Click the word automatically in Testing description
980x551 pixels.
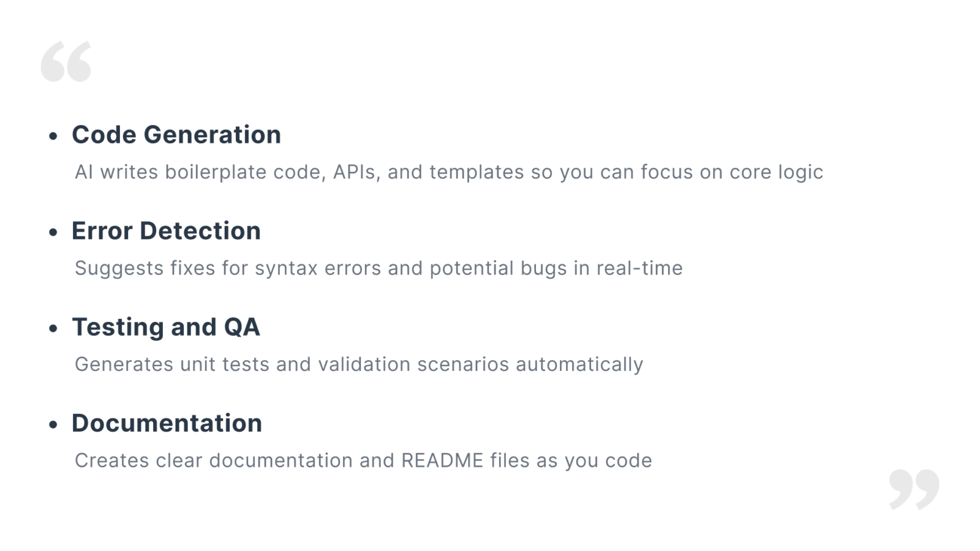point(579,365)
